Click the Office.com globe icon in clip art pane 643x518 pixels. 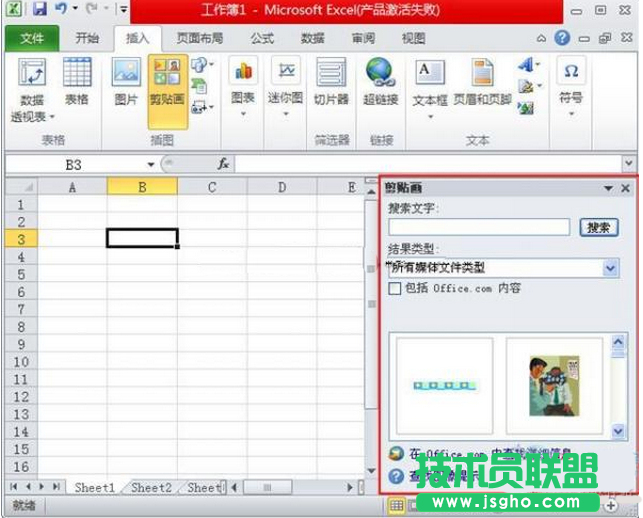tap(396, 453)
